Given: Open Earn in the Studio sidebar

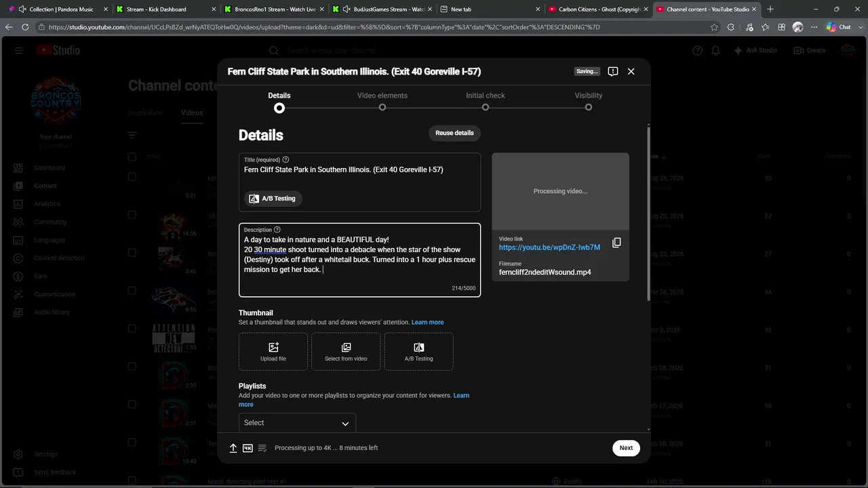Looking at the screenshot, I should click(41, 277).
